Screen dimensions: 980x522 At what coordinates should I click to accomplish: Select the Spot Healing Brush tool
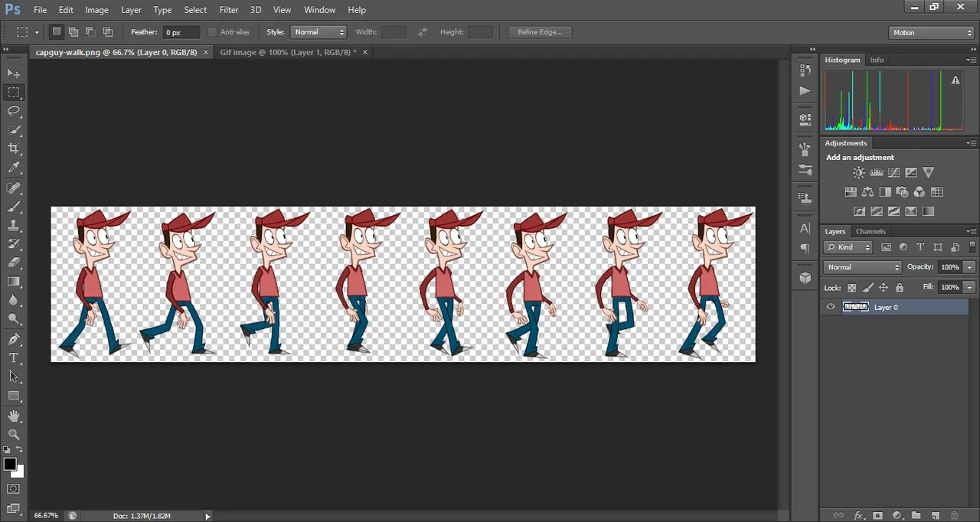point(14,188)
